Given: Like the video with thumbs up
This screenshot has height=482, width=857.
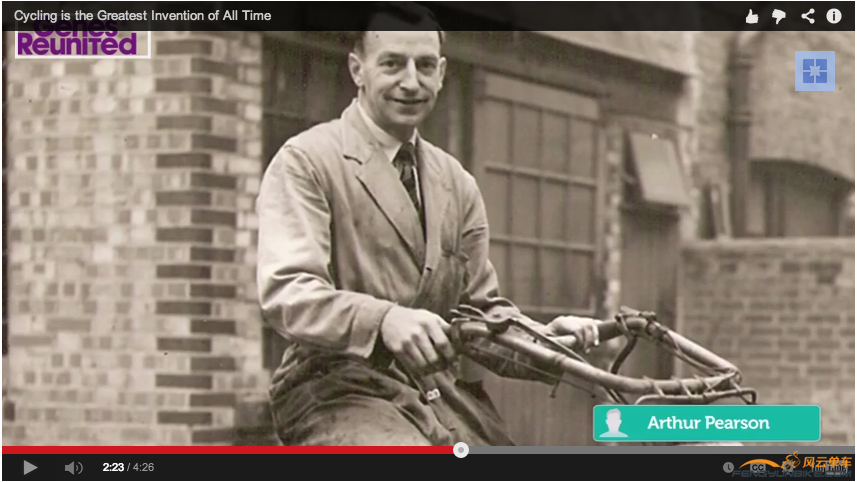Looking at the screenshot, I should tap(752, 16).
